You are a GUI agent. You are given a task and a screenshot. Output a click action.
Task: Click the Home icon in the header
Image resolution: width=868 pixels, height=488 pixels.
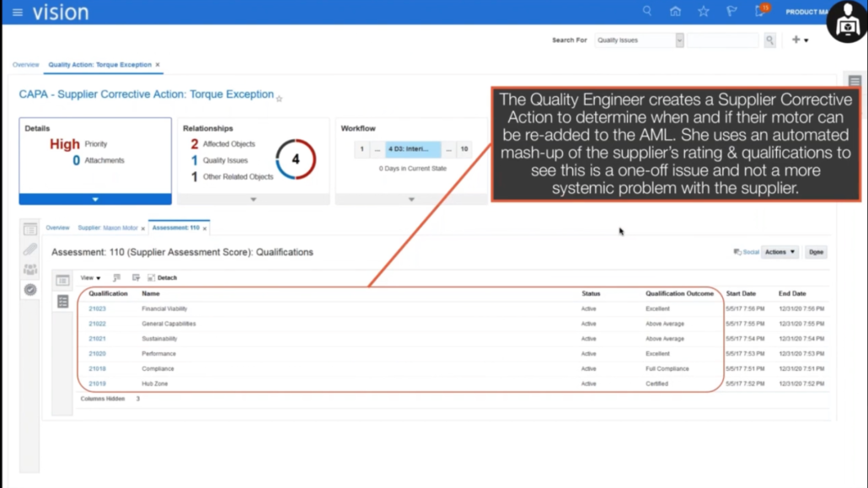click(x=675, y=11)
